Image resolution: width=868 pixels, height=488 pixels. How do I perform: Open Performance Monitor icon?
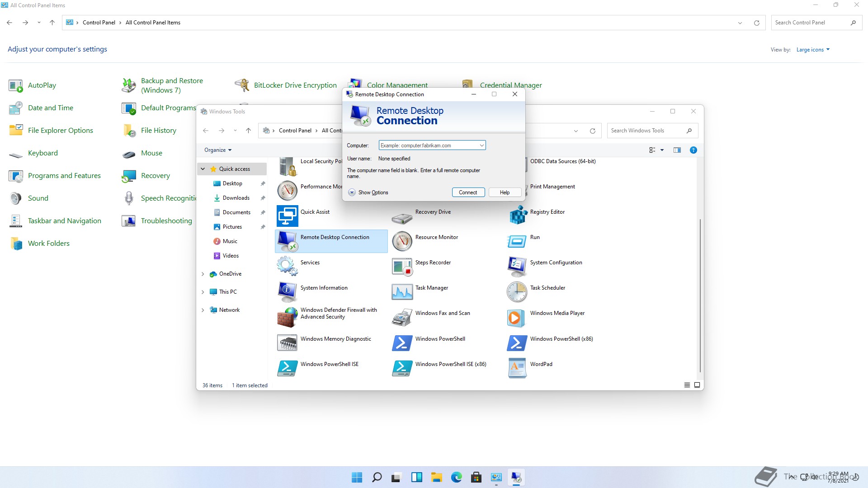point(288,190)
